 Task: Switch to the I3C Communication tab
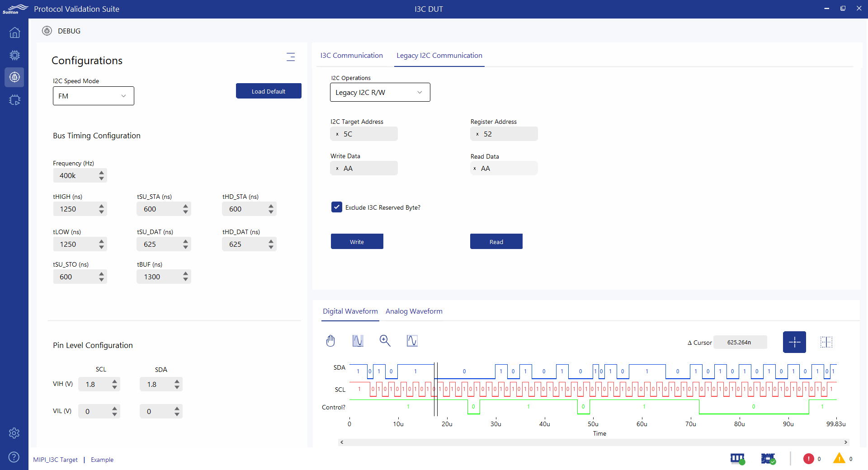click(351, 56)
